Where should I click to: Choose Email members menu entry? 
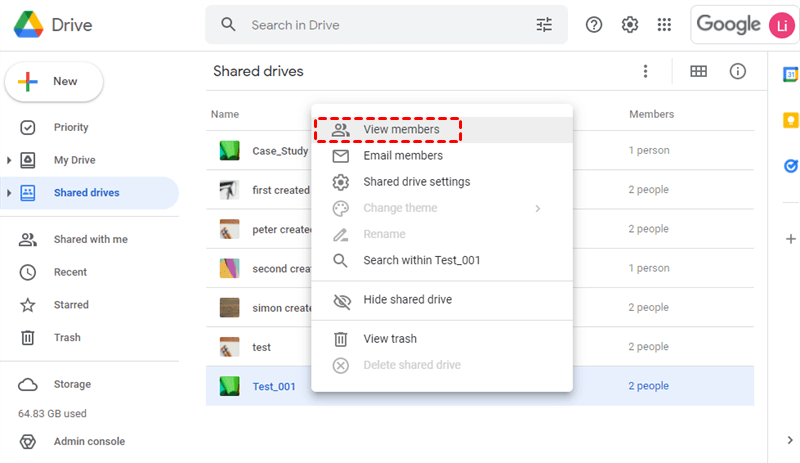tap(402, 156)
